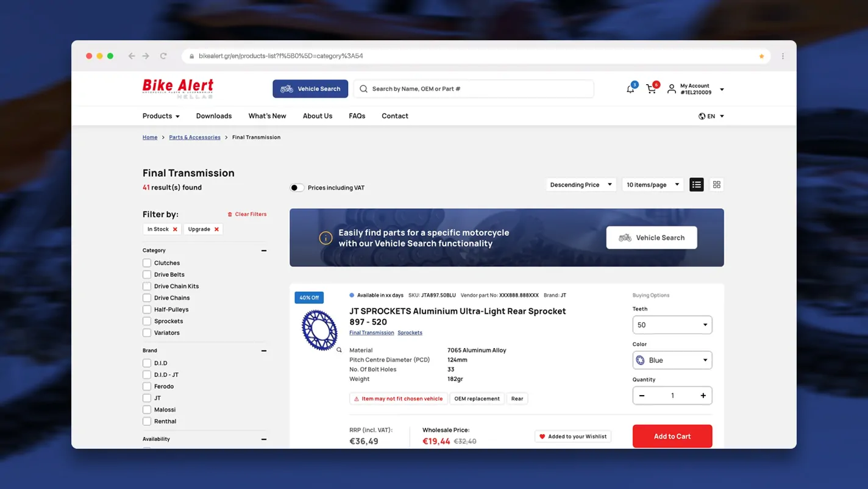Zoom the sprocket image magnifier icon
Image resolution: width=868 pixels, height=489 pixels.
tap(339, 350)
